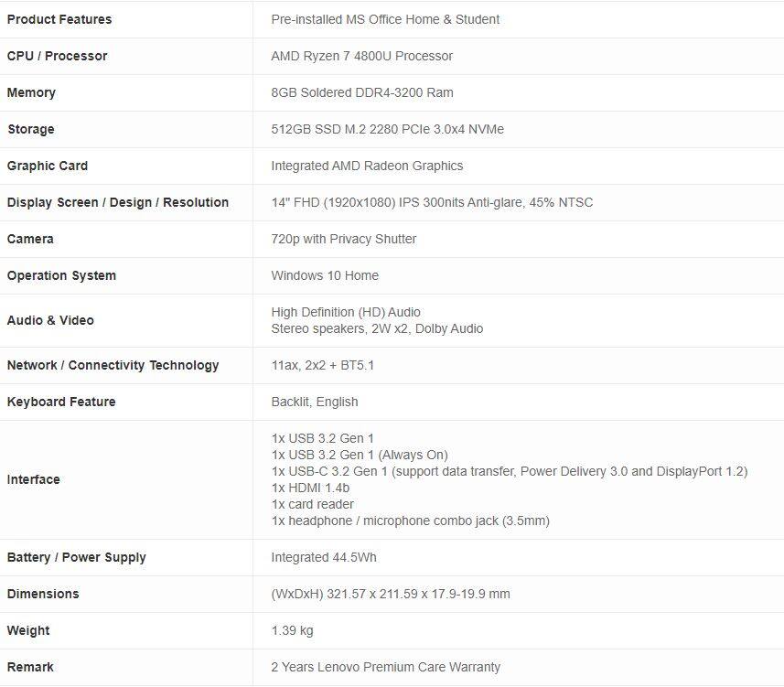The image size is (784, 687).
Task: Click the Integrated 44.5Wh battery value
Action: [x=324, y=557]
